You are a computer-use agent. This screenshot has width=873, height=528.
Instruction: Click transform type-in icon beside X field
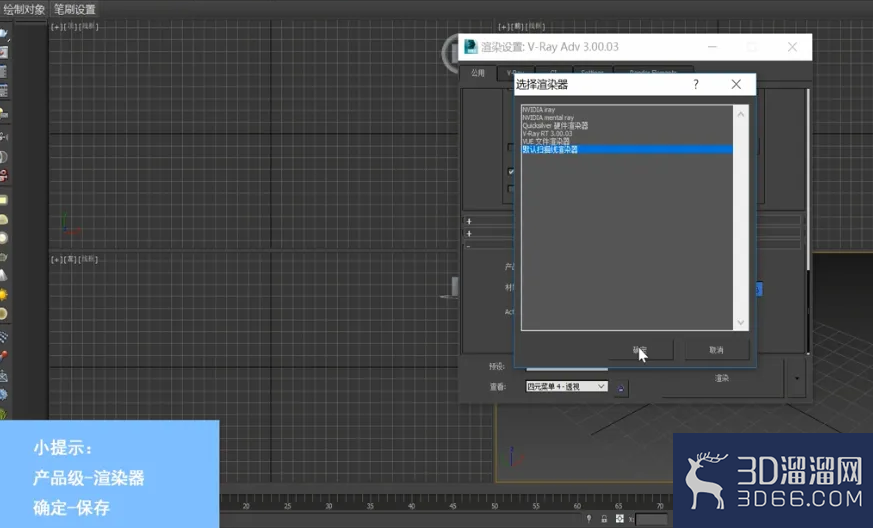click(x=619, y=519)
